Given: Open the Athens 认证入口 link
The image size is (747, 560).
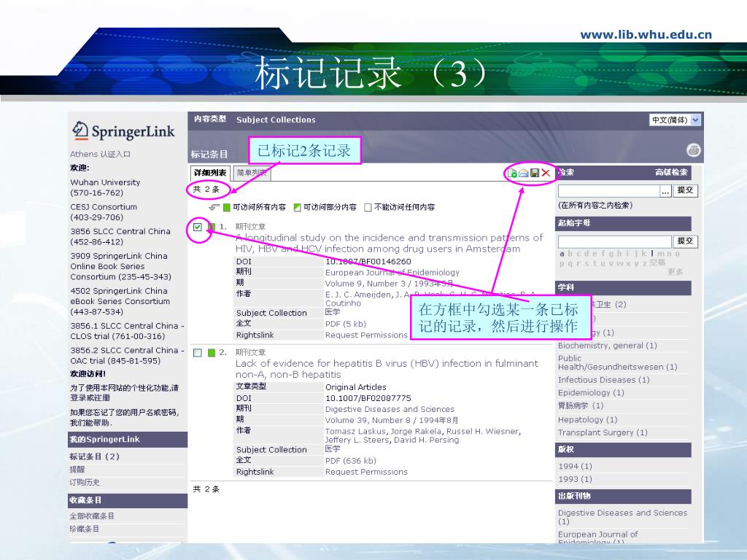Looking at the screenshot, I should click(100, 155).
